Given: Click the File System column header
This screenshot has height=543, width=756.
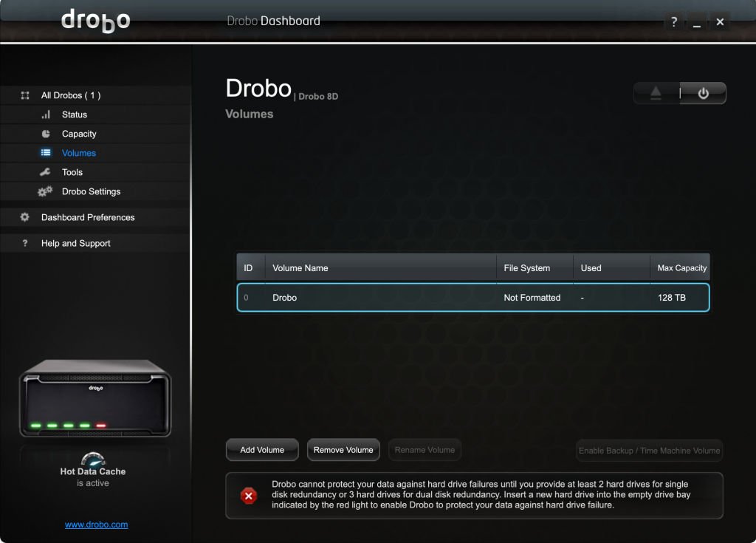Looking at the screenshot, I should pos(535,267).
